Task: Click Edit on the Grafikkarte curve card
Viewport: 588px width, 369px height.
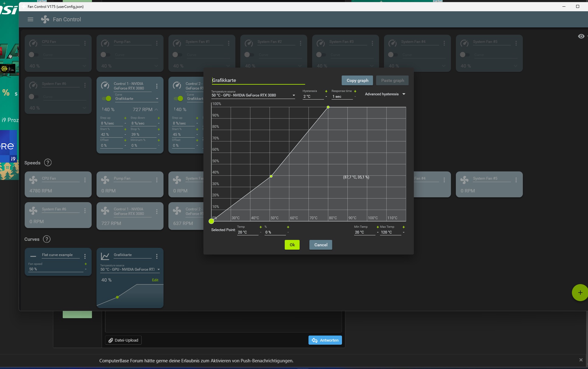Action: pyautogui.click(x=155, y=280)
